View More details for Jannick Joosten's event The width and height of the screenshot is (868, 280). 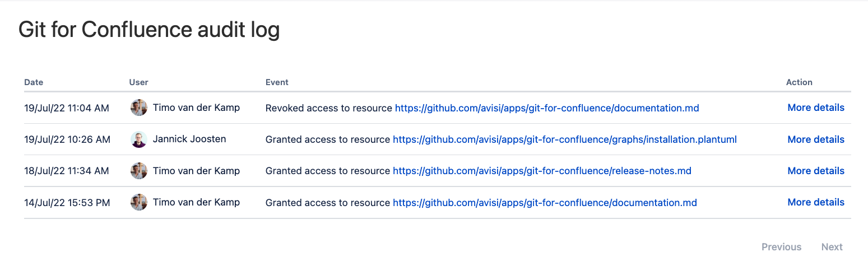pos(815,139)
